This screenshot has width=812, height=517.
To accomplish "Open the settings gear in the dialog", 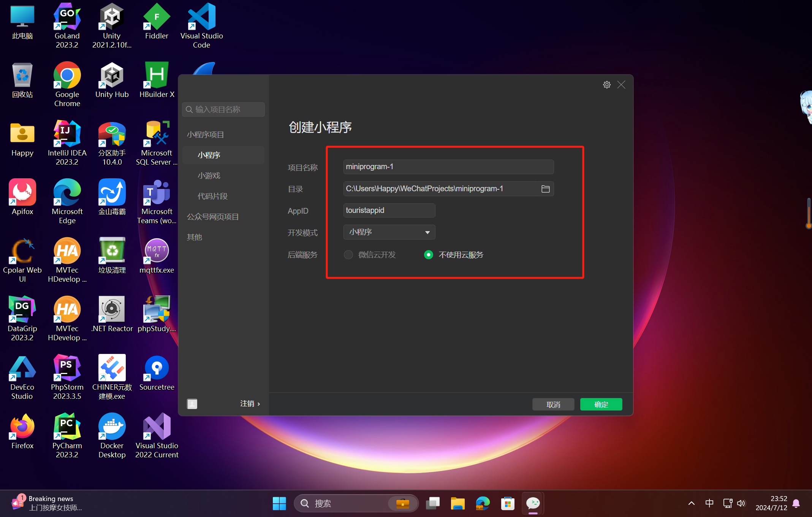I will [606, 85].
